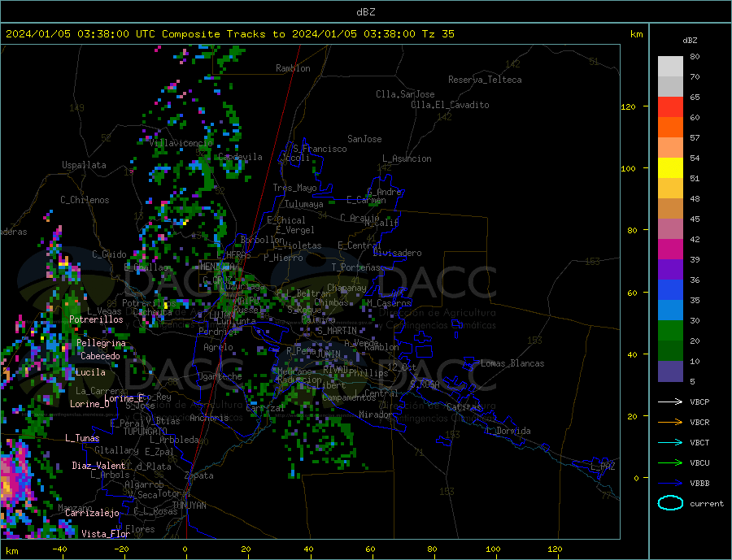Select the lightest gray swatch atop dBZ scale

point(670,67)
